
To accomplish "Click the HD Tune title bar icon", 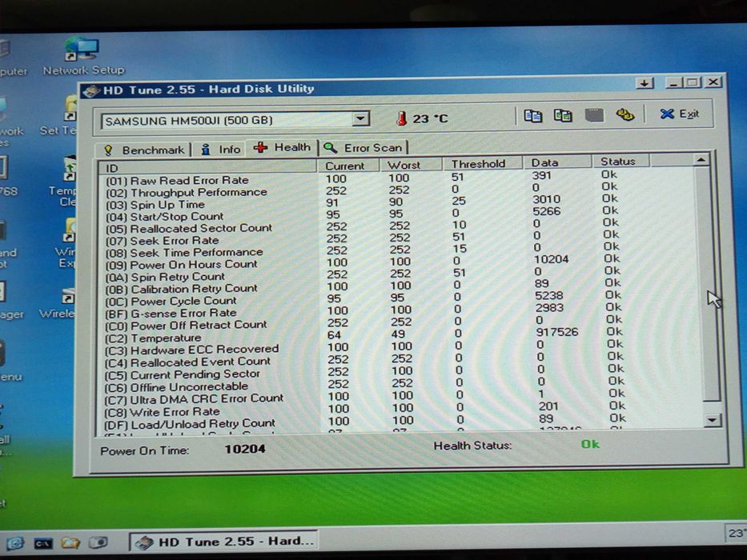I will pyautogui.click(x=91, y=90).
